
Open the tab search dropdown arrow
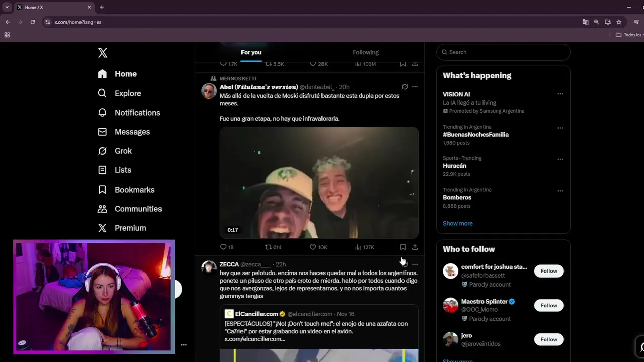pos(7,7)
